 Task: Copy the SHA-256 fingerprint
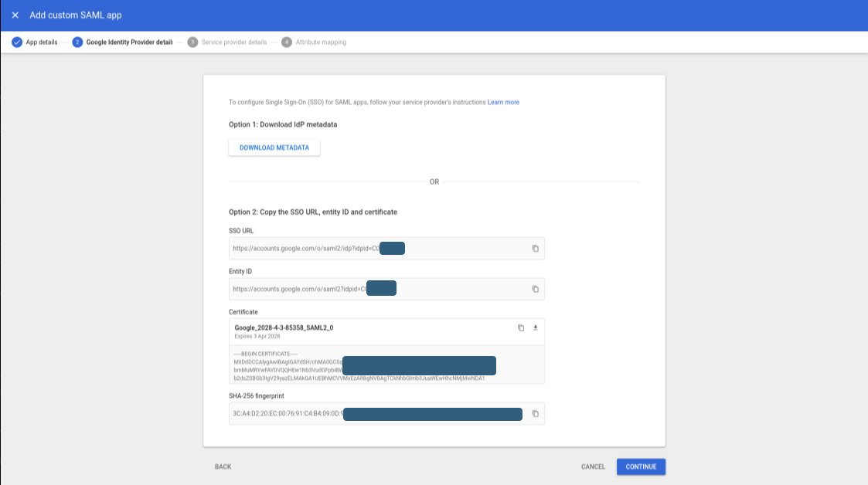(x=535, y=413)
